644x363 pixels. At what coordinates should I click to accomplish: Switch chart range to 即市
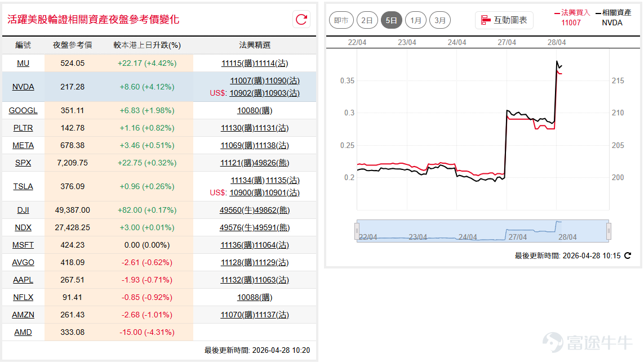[341, 20]
